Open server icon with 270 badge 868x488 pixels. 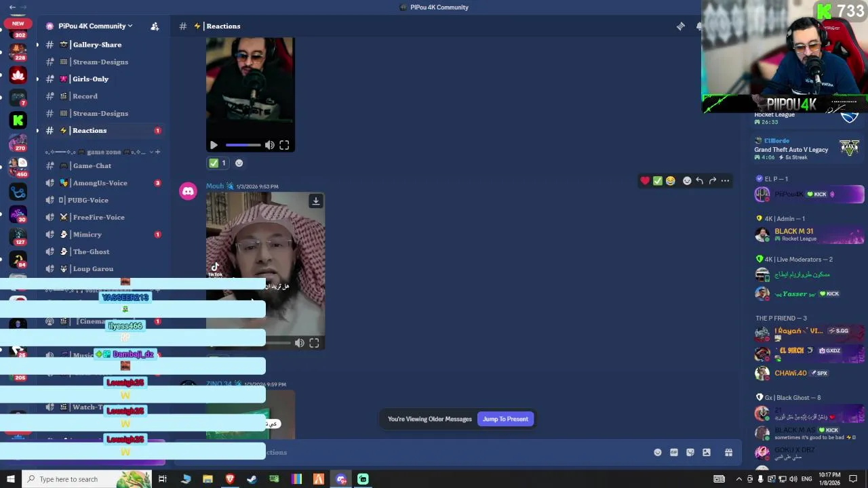tap(18, 143)
